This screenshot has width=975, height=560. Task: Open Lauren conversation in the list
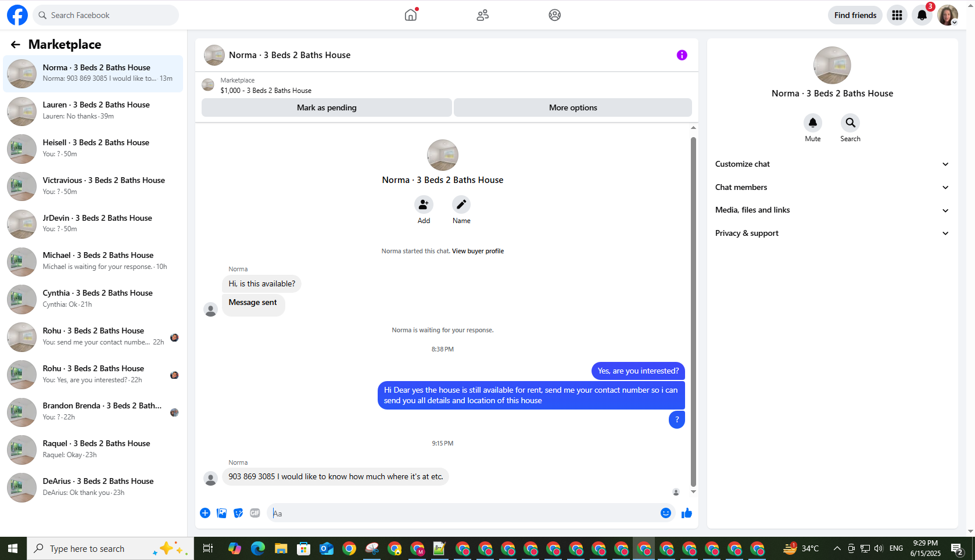93,111
